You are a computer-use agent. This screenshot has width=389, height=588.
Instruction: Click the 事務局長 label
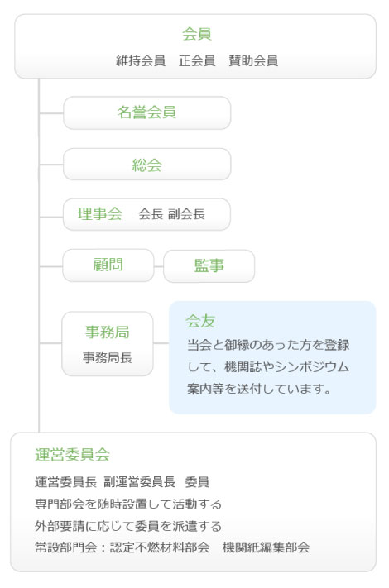(x=108, y=357)
